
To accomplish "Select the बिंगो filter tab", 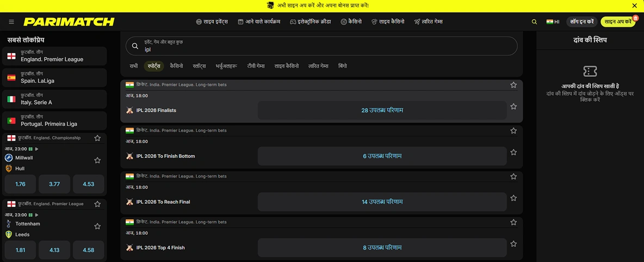I will click(x=343, y=66).
